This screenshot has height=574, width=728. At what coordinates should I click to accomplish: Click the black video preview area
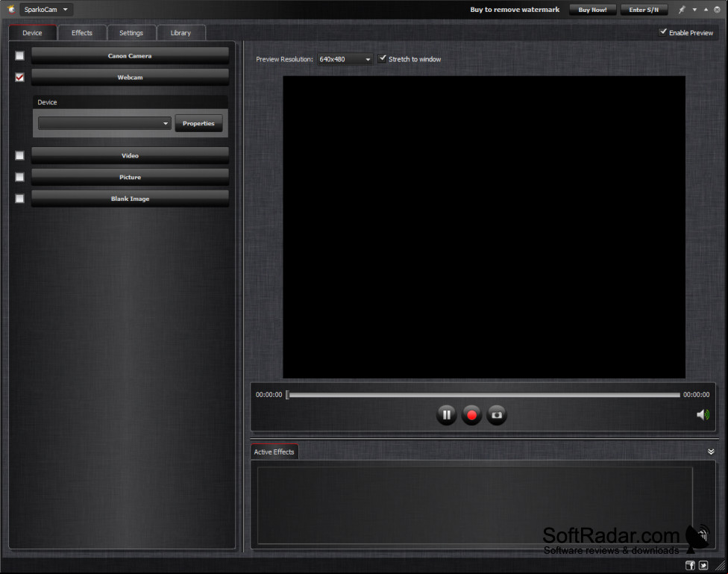[x=484, y=227]
